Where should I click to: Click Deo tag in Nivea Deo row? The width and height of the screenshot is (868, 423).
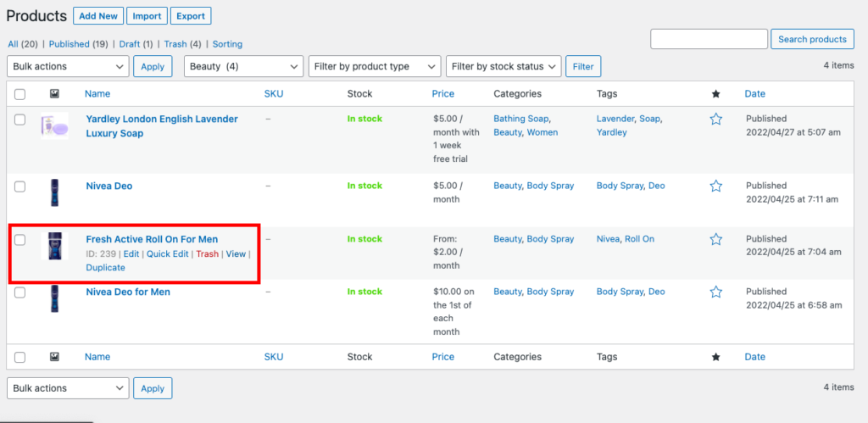(657, 186)
